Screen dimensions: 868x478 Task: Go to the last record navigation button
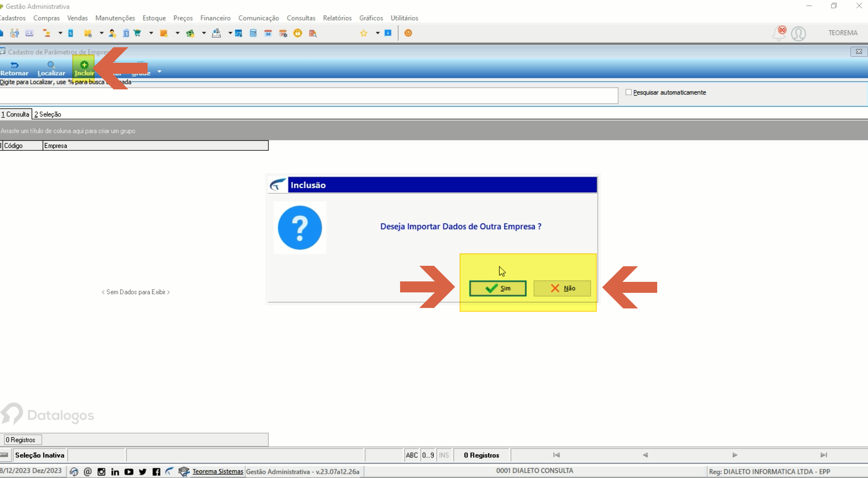coord(824,455)
